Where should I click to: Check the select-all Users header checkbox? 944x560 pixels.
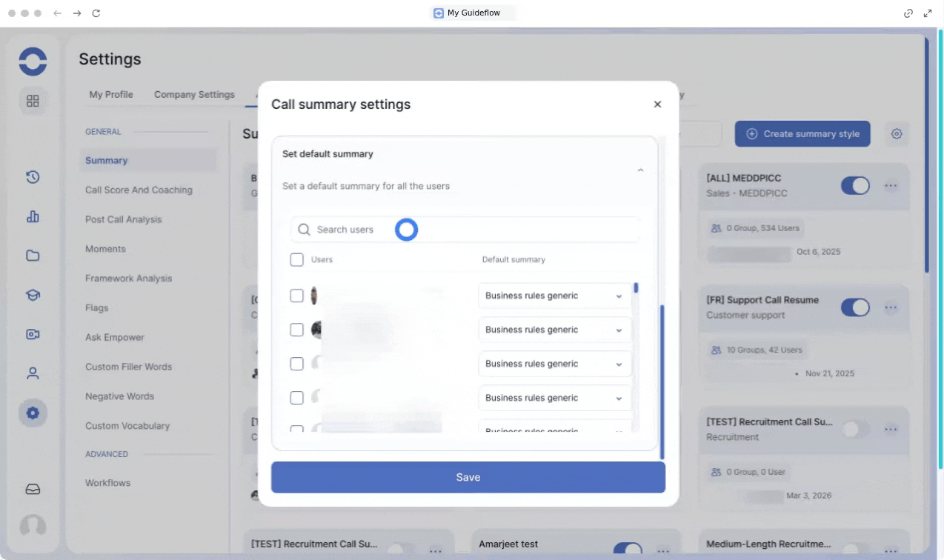(297, 260)
